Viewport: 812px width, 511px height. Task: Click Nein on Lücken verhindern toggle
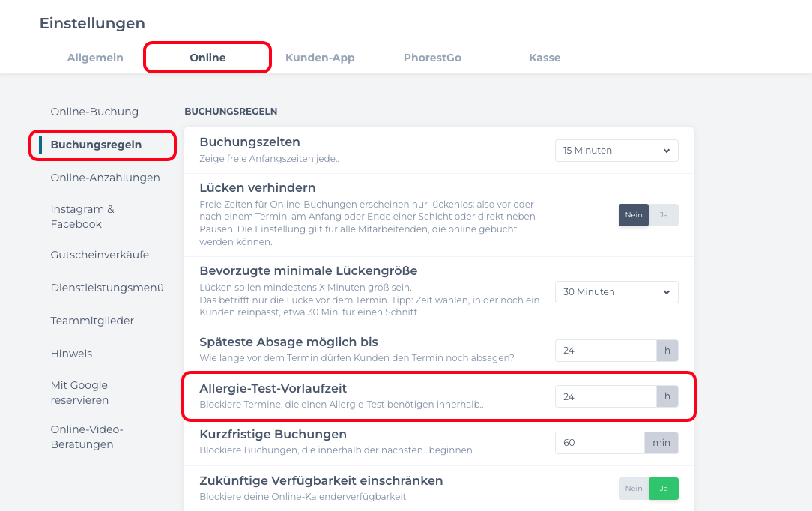tap(634, 215)
